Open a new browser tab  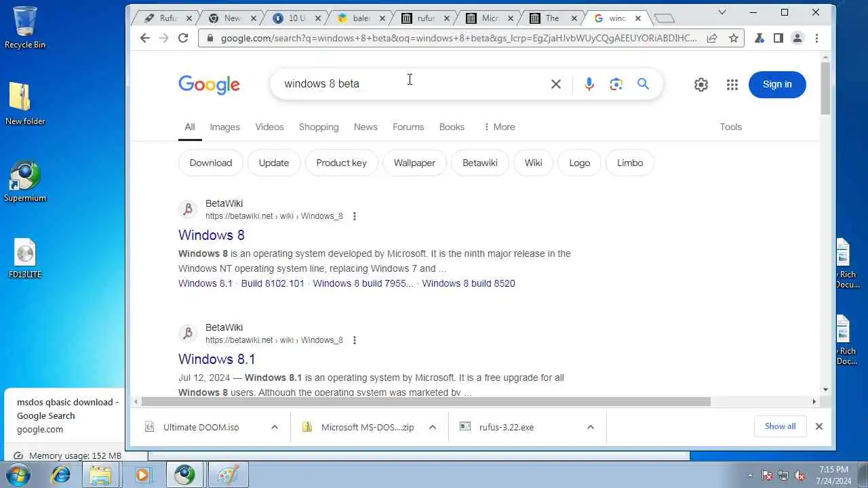(x=665, y=18)
